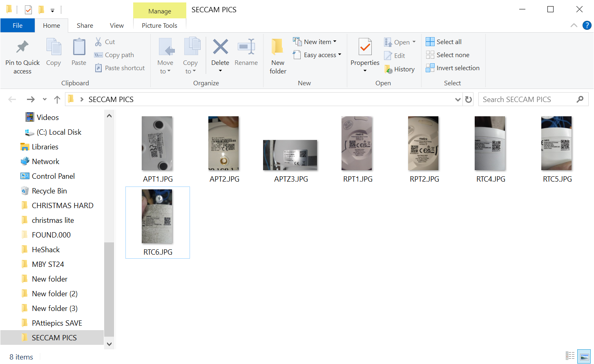Click the Cut scissors icon

pyautogui.click(x=98, y=42)
